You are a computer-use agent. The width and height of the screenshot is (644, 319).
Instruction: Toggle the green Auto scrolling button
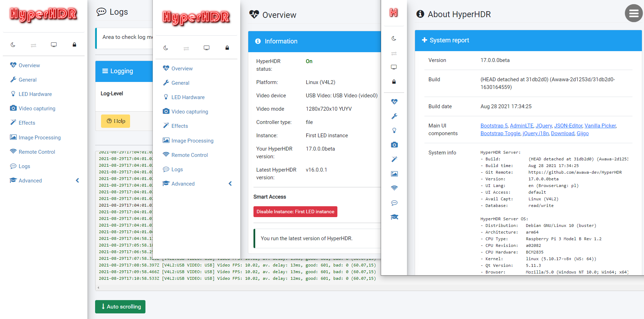(x=120, y=306)
